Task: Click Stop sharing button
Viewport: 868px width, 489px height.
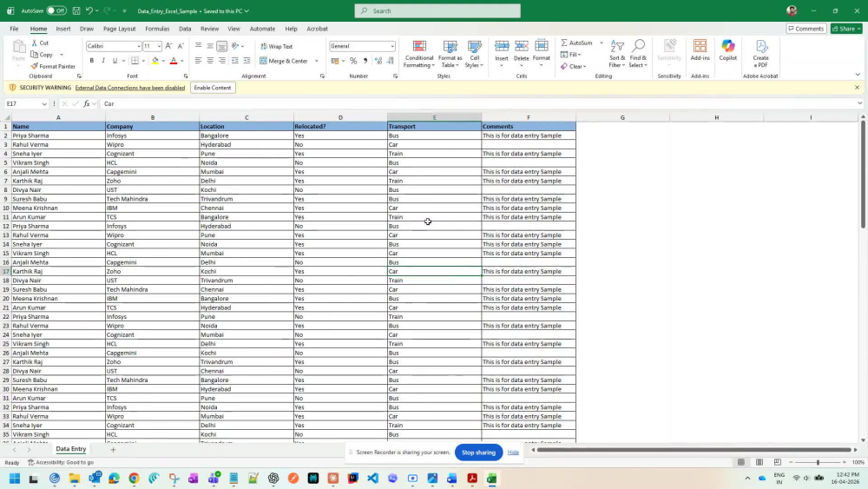Action: [x=478, y=453]
